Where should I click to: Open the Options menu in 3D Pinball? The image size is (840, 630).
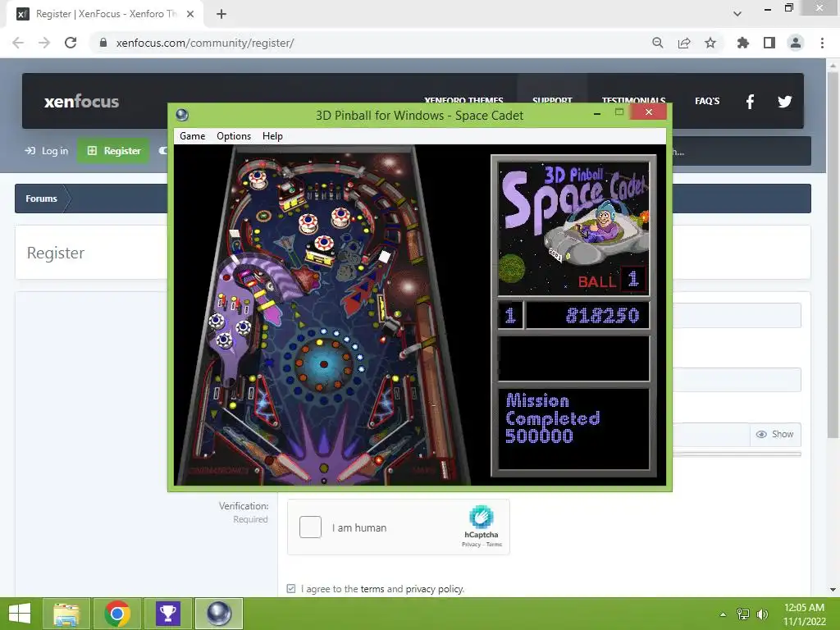pyautogui.click(x=234, y=136)
